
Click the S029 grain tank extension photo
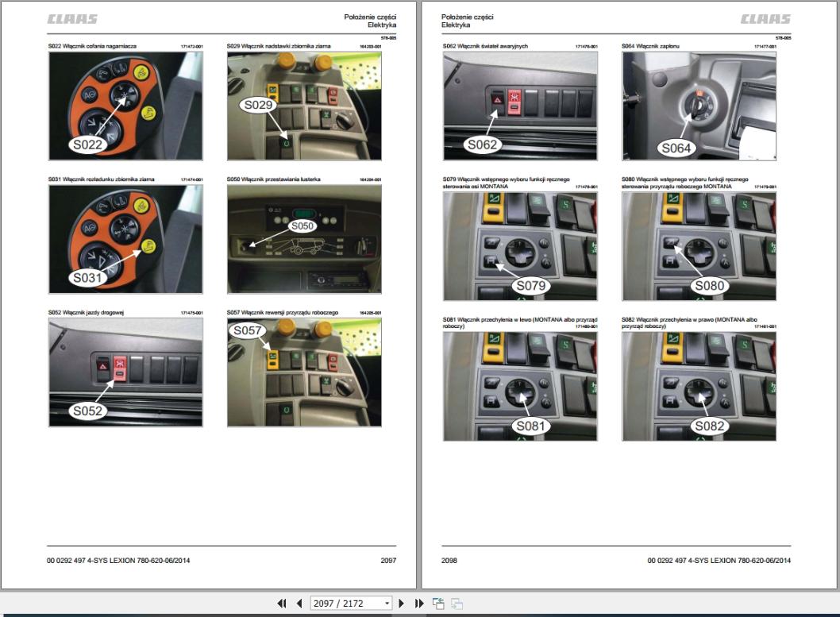[304, 106]
